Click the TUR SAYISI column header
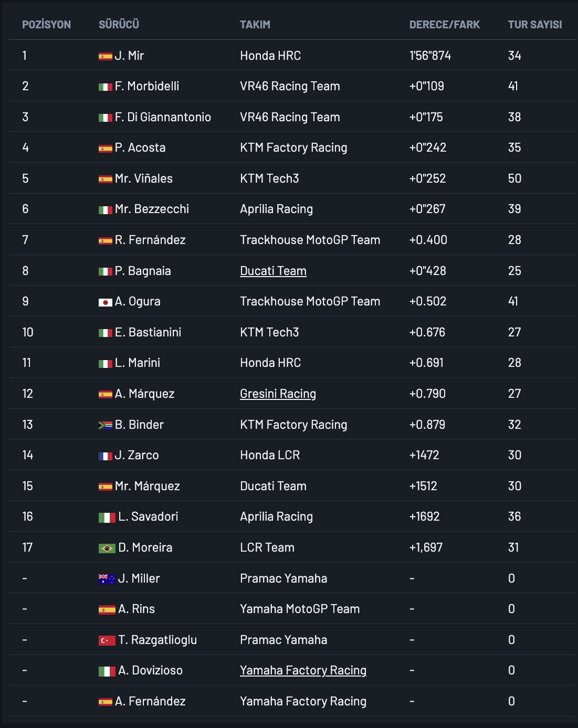Image resolution: width=578 pixels, height=728 pixels. tap(534, 25)
